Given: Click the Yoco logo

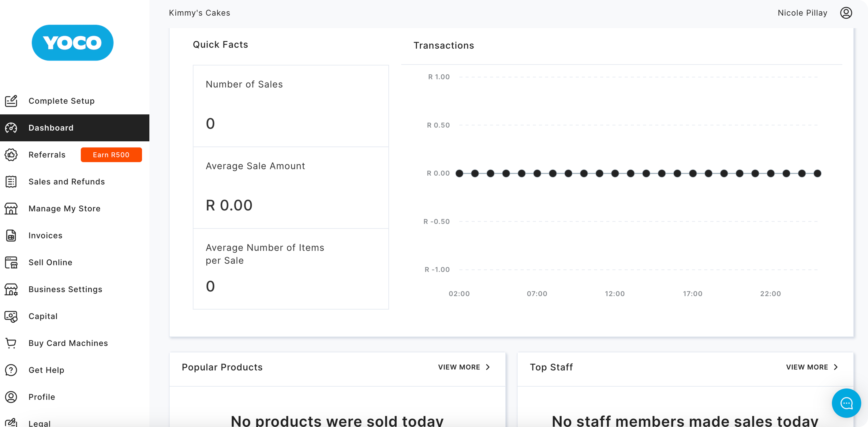Looking at the screenshot, I should coord(73,43).
